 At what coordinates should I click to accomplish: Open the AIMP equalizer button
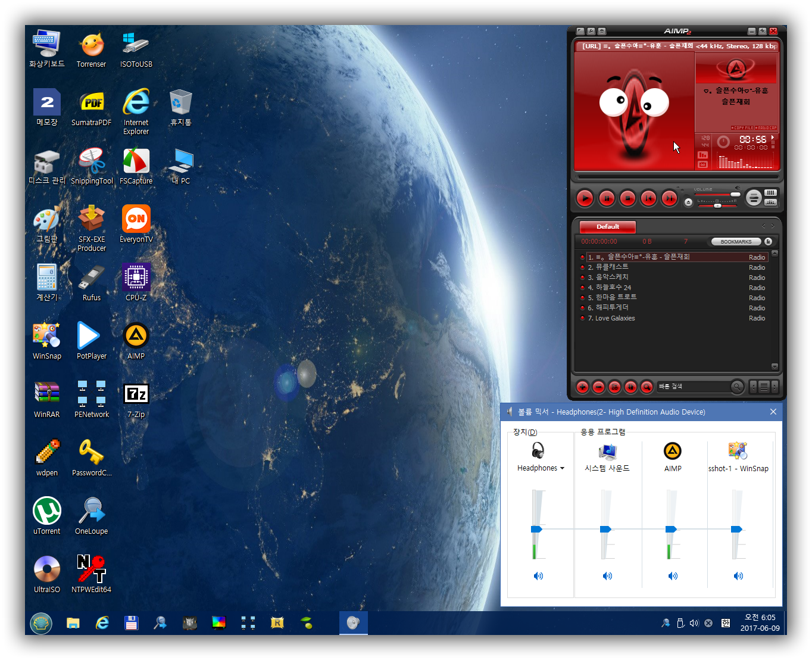[x=771, y=203]
